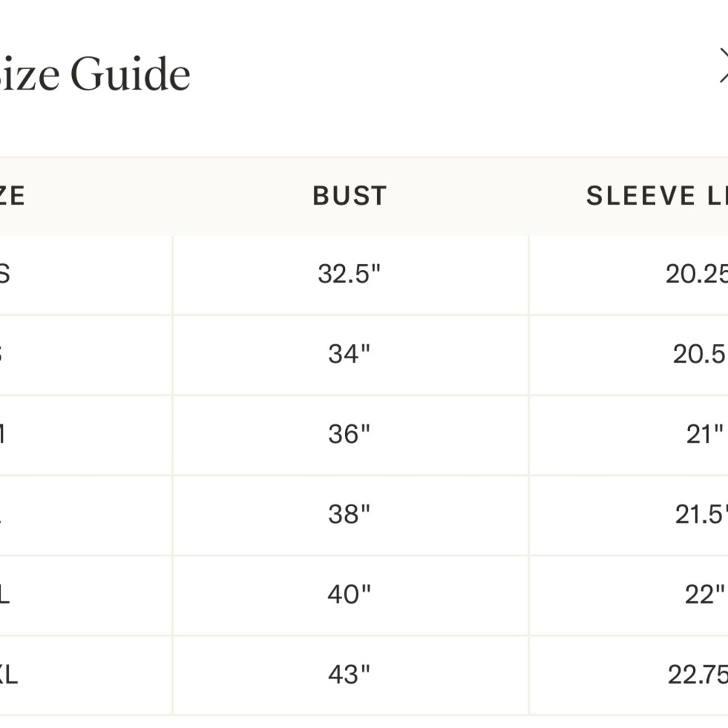Viewport: 728px width, 728px height.
Task: Click the 21.5 sleeve length cell
Action: coord(629,515)
